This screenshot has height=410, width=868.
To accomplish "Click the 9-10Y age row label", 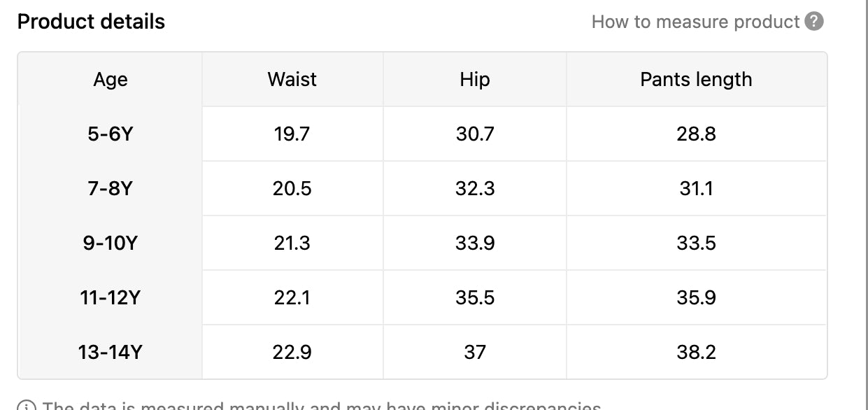I will pyautogui.click(x=111, y=243).
